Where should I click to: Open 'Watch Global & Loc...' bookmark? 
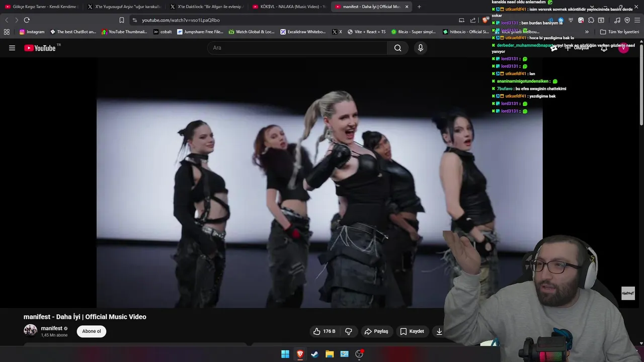[252, 32]
